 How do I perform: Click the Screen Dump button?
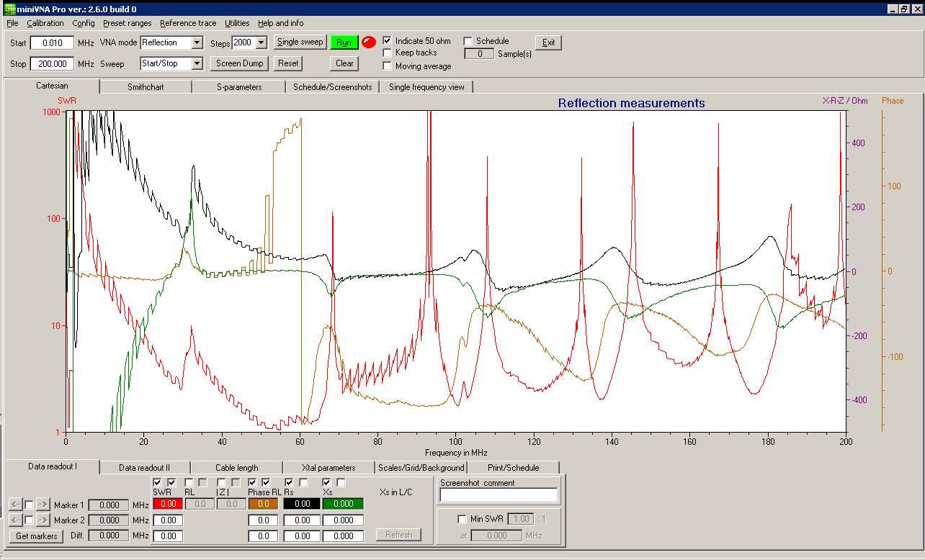240,63
